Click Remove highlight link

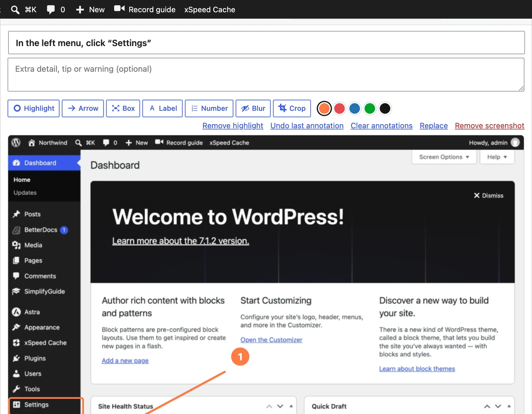coord(233,126)
